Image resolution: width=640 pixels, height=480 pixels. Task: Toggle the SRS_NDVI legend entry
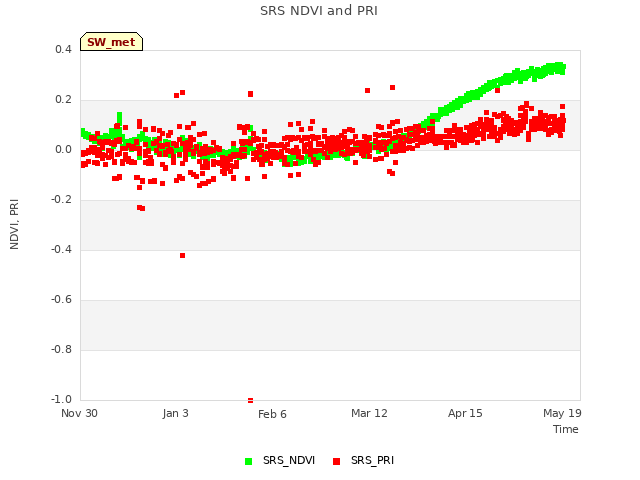click(x=280, y=461)
